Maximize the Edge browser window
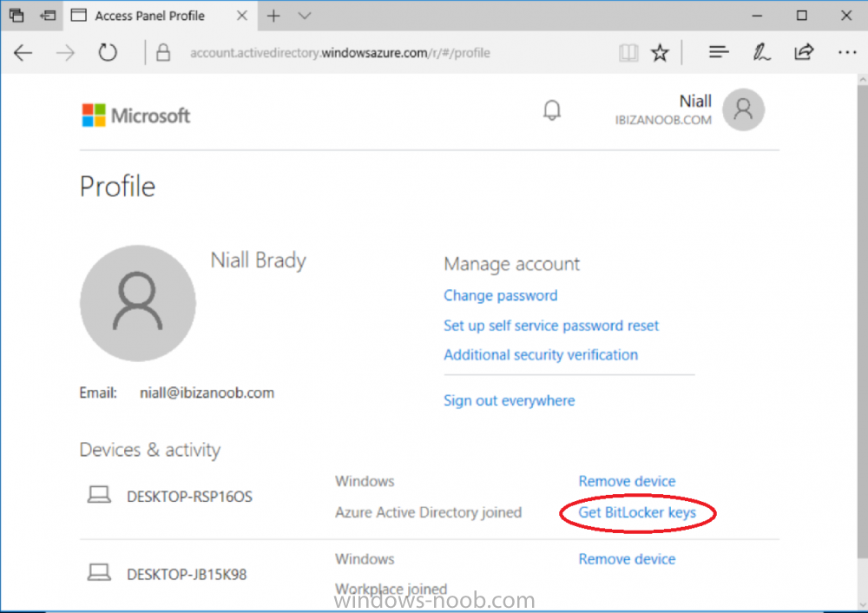Image resolution: width=868 pixels, height=613 pixels. click(801, 16)
